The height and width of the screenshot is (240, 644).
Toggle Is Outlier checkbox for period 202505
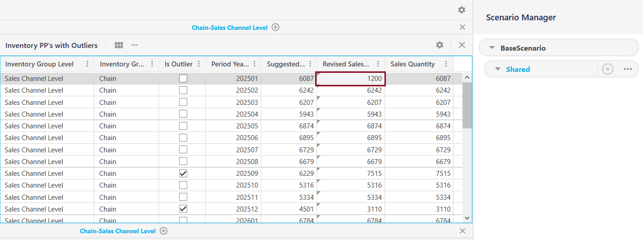(x=183, y=126)
